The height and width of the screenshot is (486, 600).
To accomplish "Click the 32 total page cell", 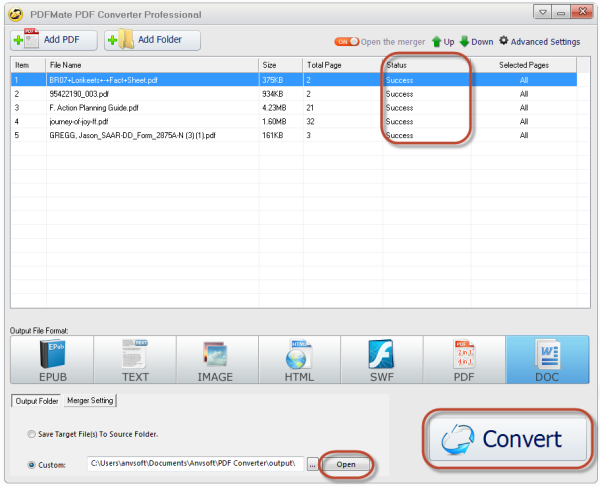I will pyautogui.click(x=310, y=122).
